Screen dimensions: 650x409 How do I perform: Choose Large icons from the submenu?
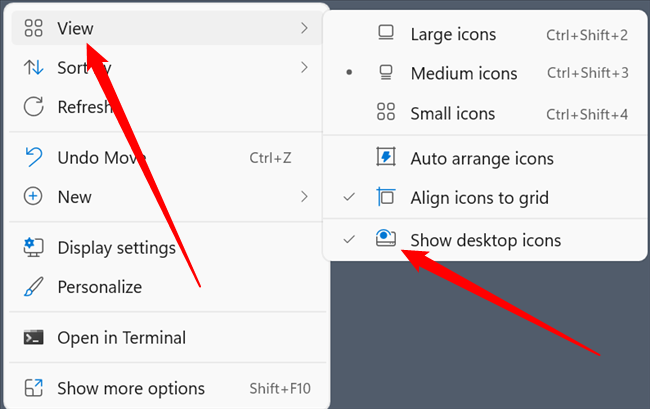(x=452, y=35)
